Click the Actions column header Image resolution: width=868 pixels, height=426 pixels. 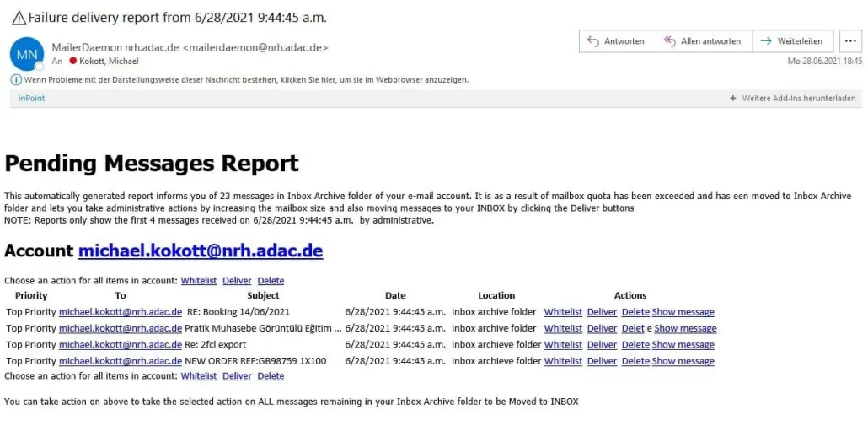pyautogui.click(x=630, y=295)
